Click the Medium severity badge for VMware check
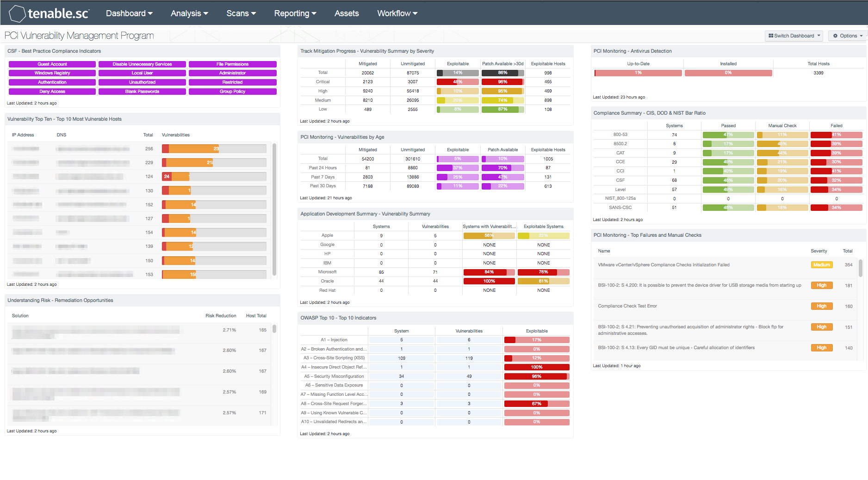Screen dimensions: 868x480 pos(822,265)
